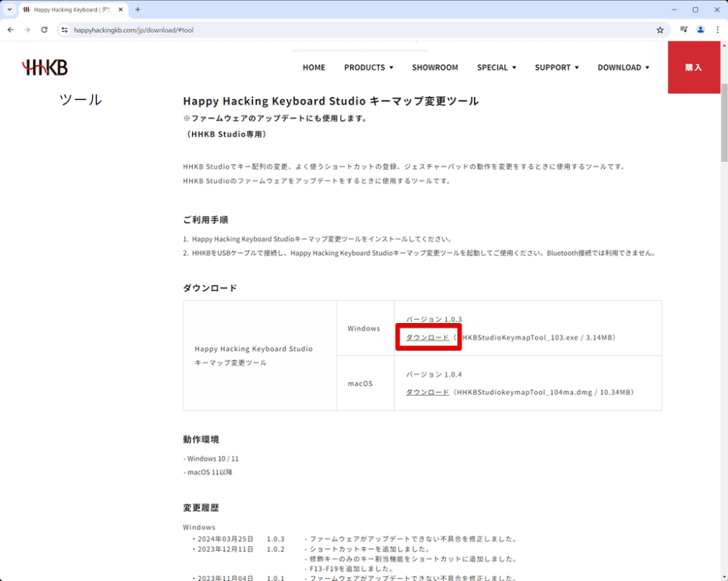The width and height of the screenshot is (728, 581).
Task: Open a new tab with the plus icon
Action: tap(137, 10)
